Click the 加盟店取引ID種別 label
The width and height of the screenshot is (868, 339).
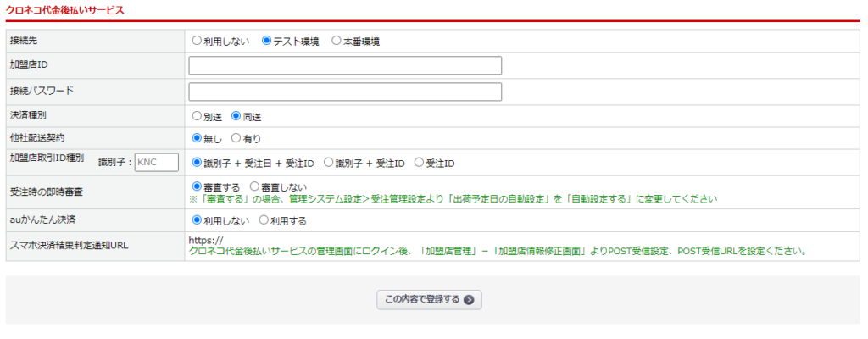point(47,158)
